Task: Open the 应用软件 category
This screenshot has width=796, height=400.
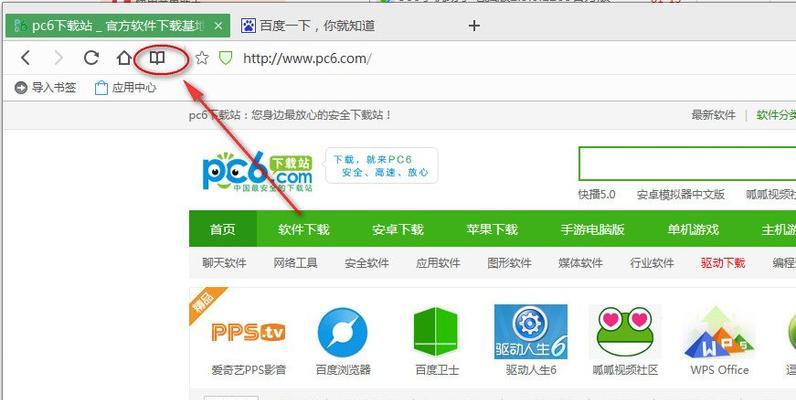Action: pyautogui.click(x=438, y=263)
